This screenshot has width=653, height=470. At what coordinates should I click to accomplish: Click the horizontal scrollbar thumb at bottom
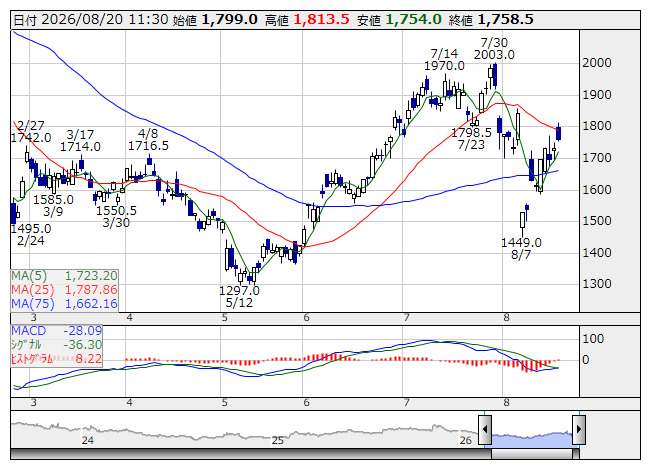click(x=535, y=454)
